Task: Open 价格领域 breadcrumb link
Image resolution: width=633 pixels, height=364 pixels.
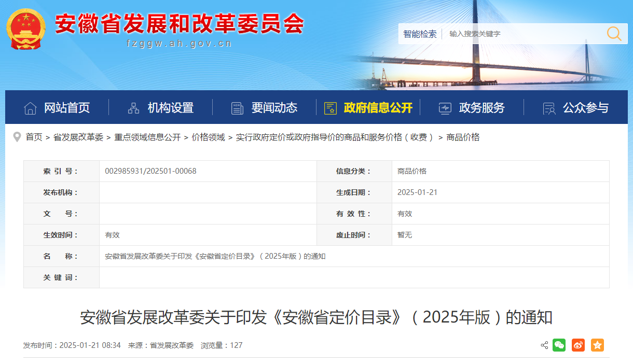Action: click(209, 137)
